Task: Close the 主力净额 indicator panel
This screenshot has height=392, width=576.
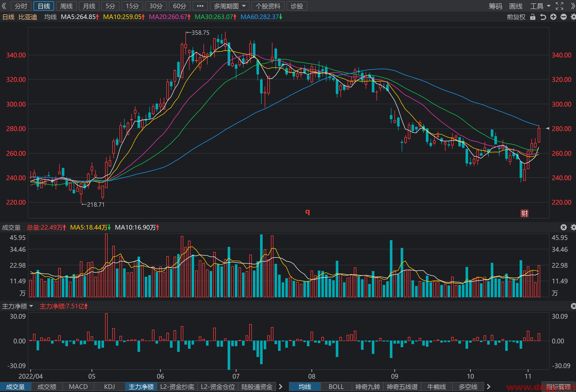Action: coord(573,306)
